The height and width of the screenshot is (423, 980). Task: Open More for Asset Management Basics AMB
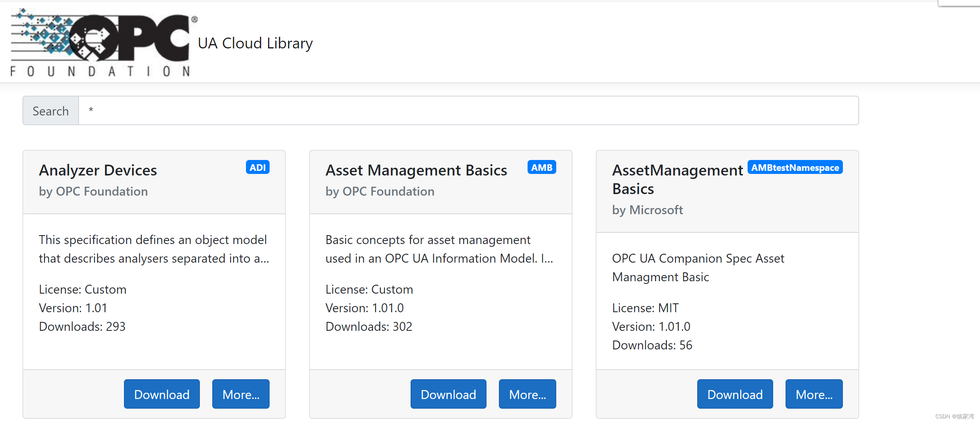point(527,394)
